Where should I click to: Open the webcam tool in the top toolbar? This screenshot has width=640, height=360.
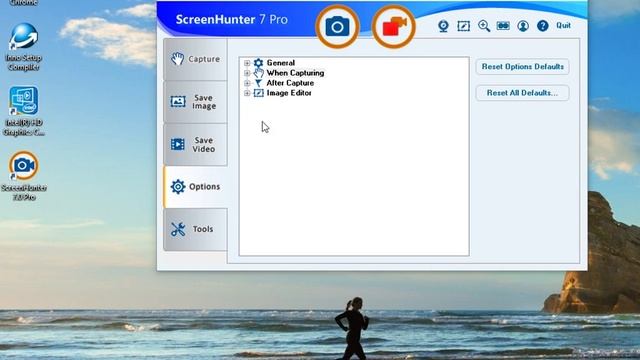pos(443,26)
